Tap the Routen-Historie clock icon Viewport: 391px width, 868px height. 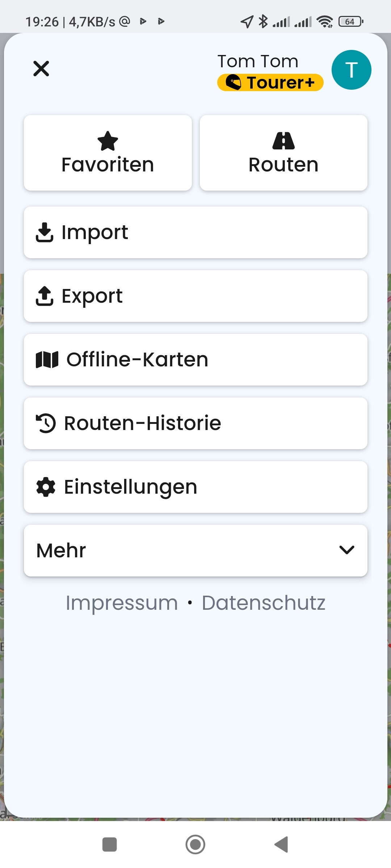pyautogui.click(x=46, y=423)
